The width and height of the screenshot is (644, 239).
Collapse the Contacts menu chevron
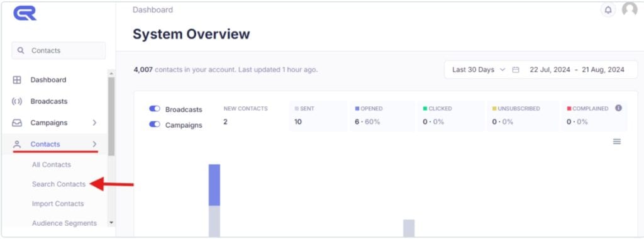[94, 144]
